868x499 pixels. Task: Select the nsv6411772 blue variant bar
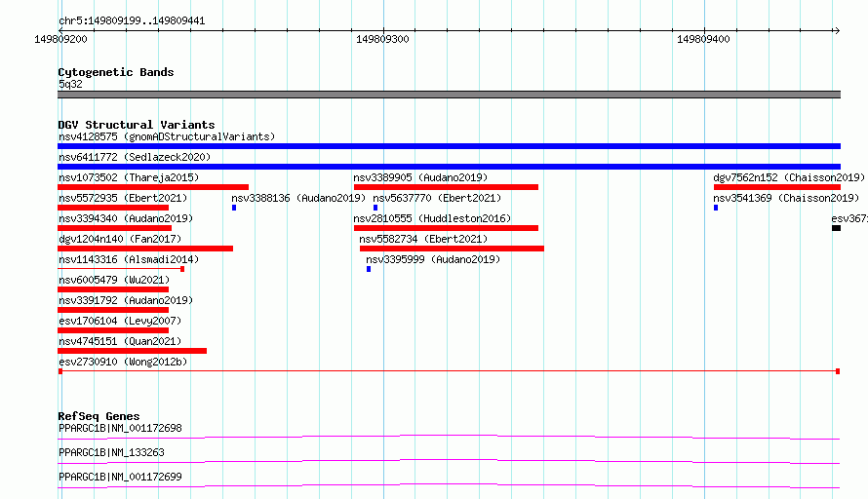[449, 167]
